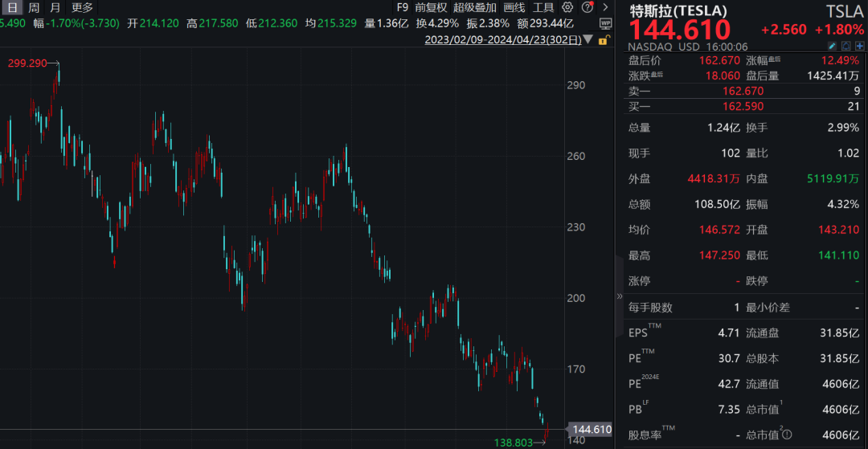Click the 均价 value 146.572
868x449 pixels.
719,230
